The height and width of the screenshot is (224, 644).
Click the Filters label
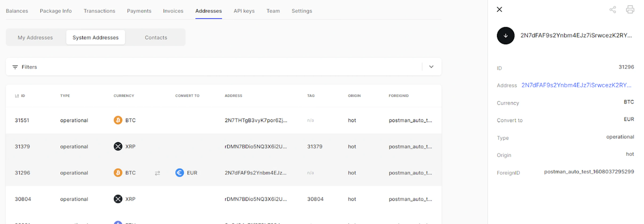coord(29,67)
